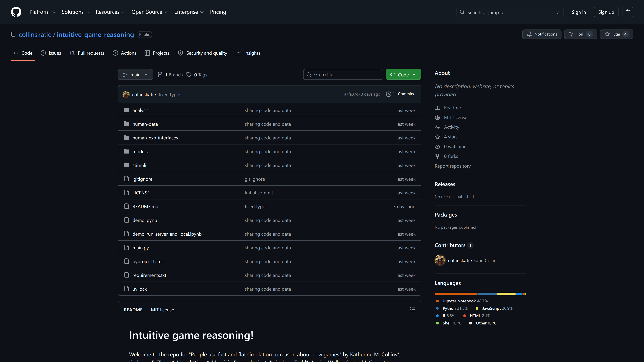Expand the Resources menu

point(110,12)
